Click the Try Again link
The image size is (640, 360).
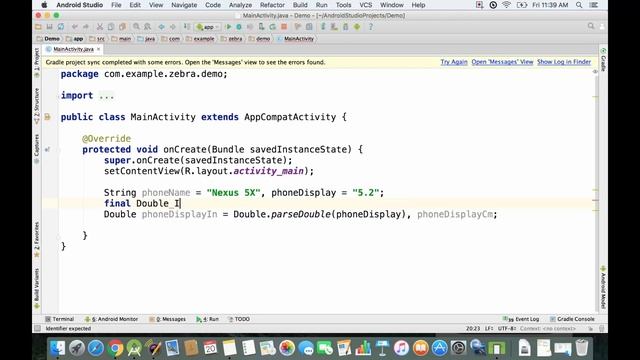(x=454, y=62)
